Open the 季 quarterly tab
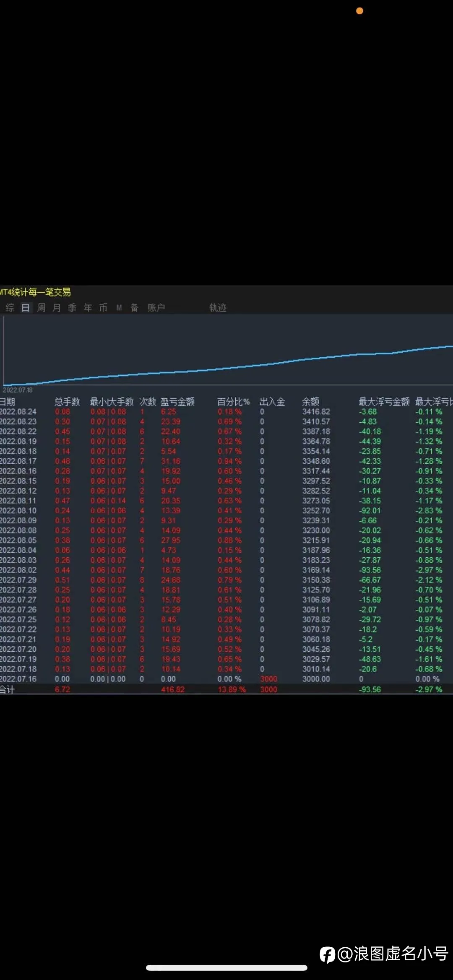 72,308
